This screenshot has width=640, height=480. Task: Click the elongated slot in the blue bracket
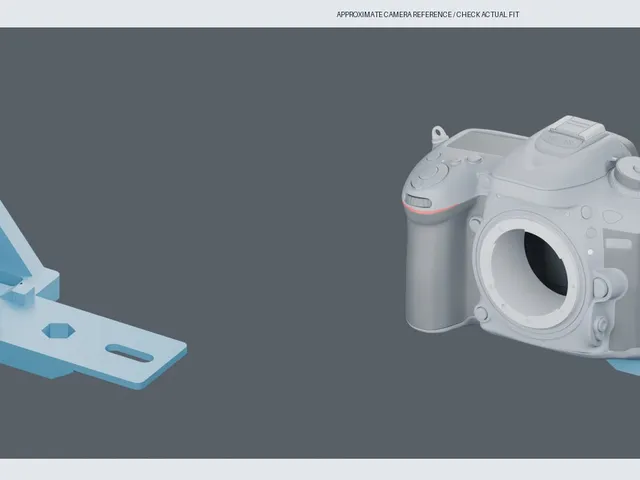point(129,353)
